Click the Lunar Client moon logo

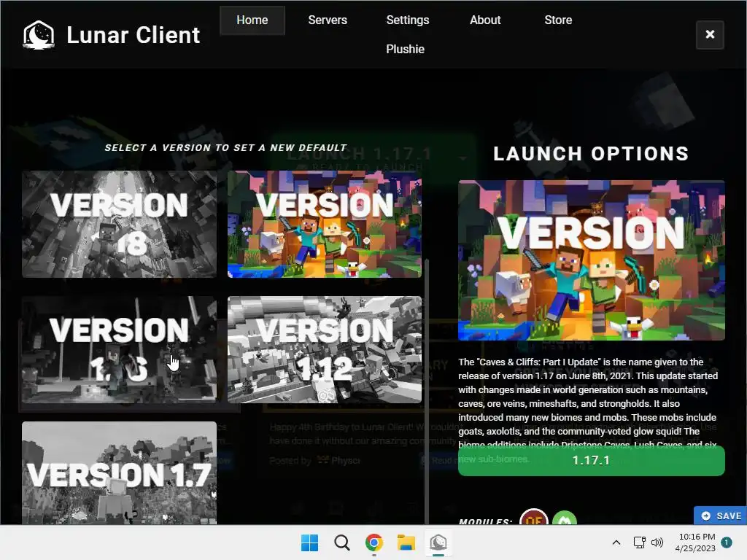click(x=39, y=35)
